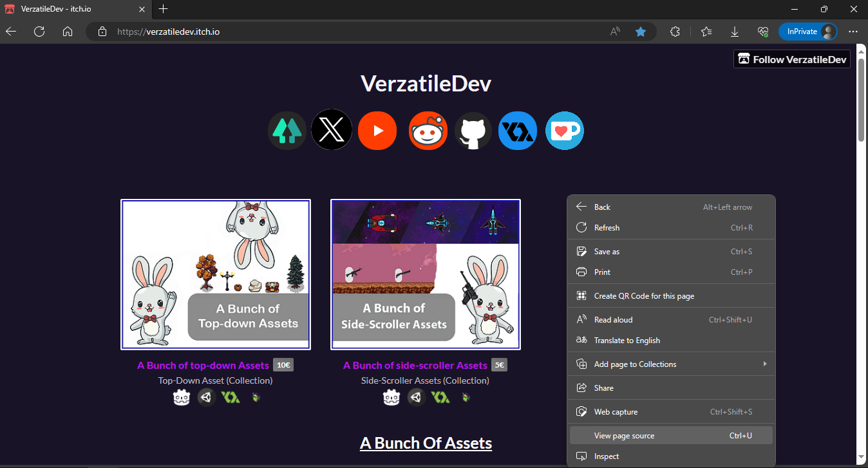Click Godot icon under top-down Assets

click(x=182, y=398)
